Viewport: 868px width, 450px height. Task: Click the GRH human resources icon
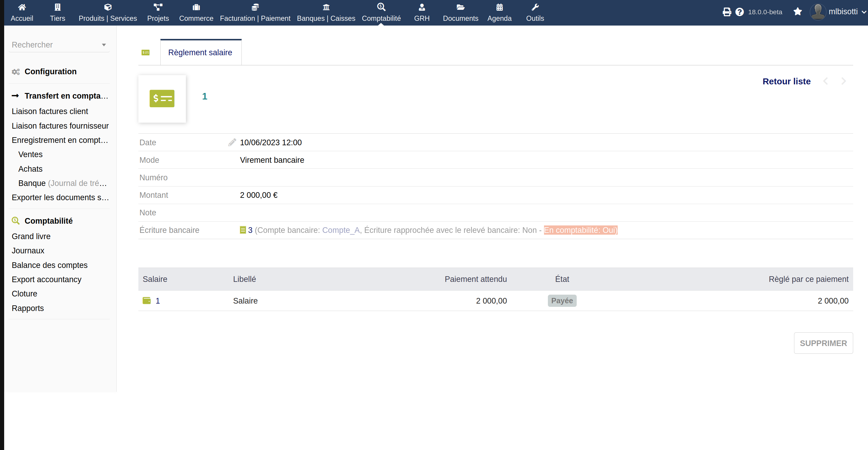coord(422,7)
